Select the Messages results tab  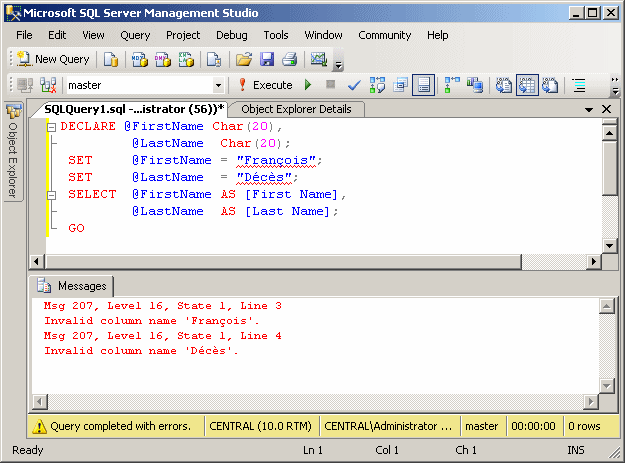click(72, 286)
